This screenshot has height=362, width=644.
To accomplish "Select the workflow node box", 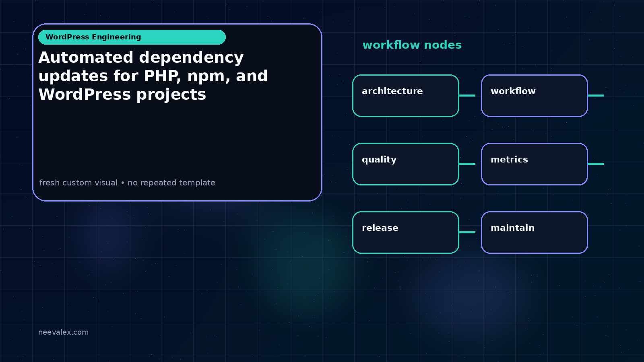I will click(x=535, y=96).
